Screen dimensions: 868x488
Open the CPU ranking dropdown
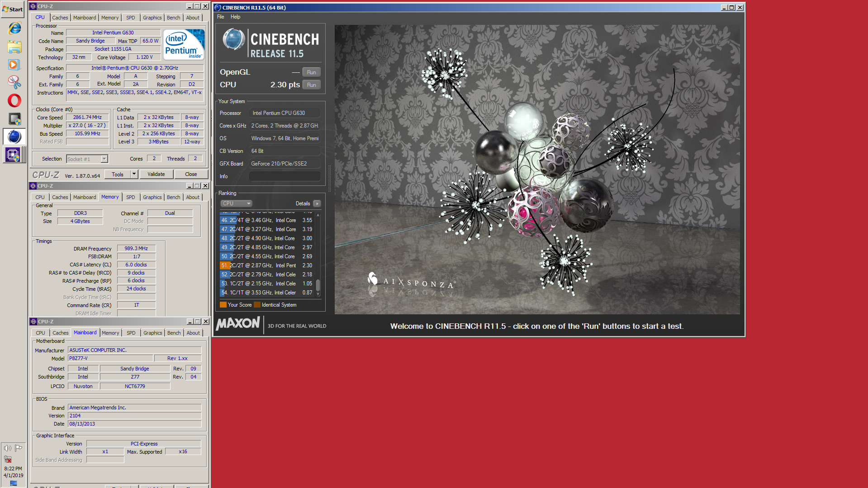(236, 204)
